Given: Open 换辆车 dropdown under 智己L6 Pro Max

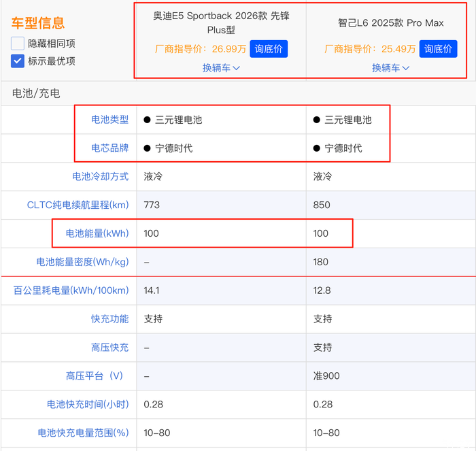Looking at the screenshot, I should pyautogui.click(x=391, y=68).
